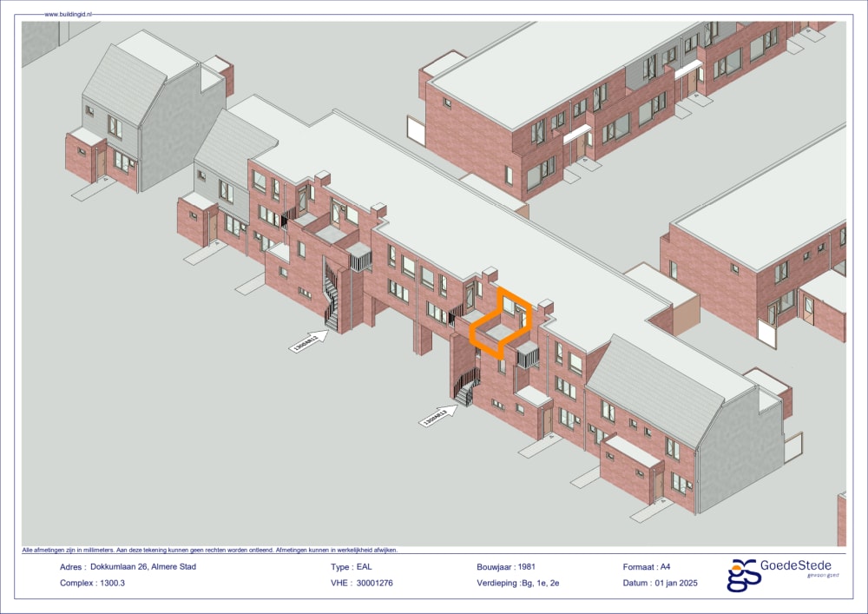Select the VHE number '30001276'
Viewport: 868px width, 614px height.
pyautogui.click(x=375, y=583)
